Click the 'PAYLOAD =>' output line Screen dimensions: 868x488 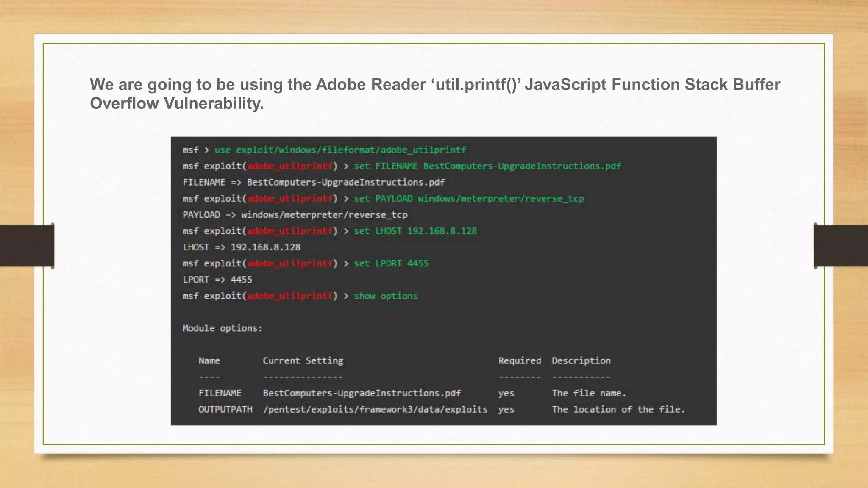point(295,215)
